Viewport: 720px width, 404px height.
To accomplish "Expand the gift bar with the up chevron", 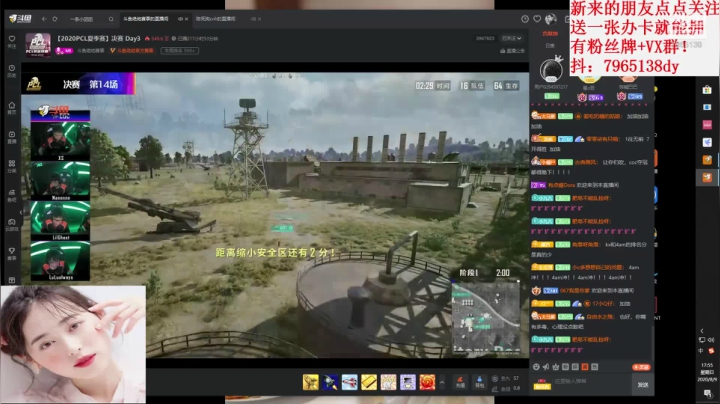I will click(442, 382).
